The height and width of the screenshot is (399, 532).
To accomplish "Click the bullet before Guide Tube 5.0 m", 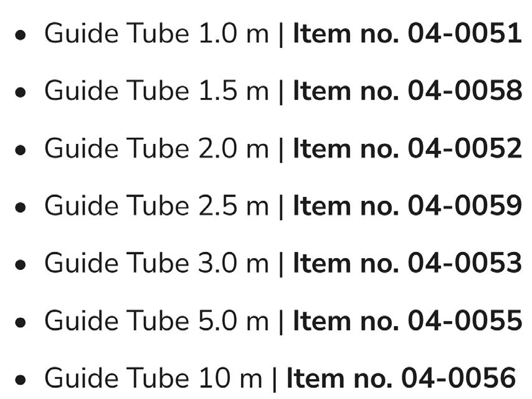I will click(21, 322).
